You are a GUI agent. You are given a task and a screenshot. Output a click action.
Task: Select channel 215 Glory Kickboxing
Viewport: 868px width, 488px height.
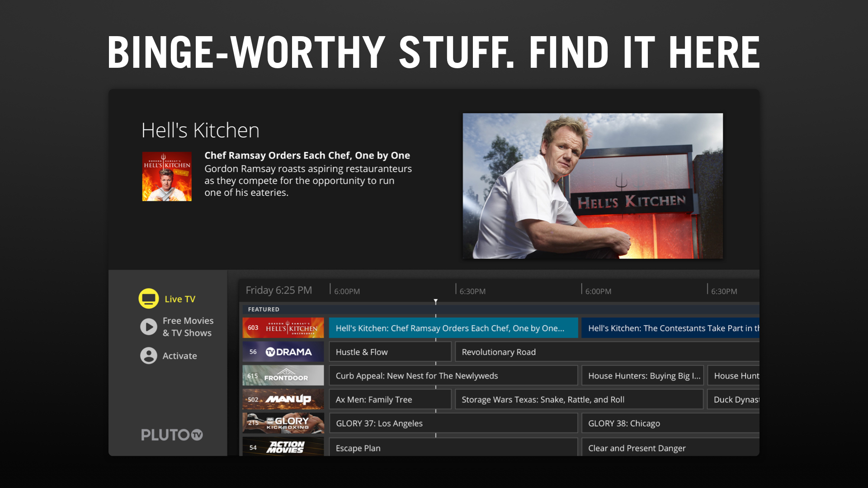pyautogui.click(x=283, y=423)
